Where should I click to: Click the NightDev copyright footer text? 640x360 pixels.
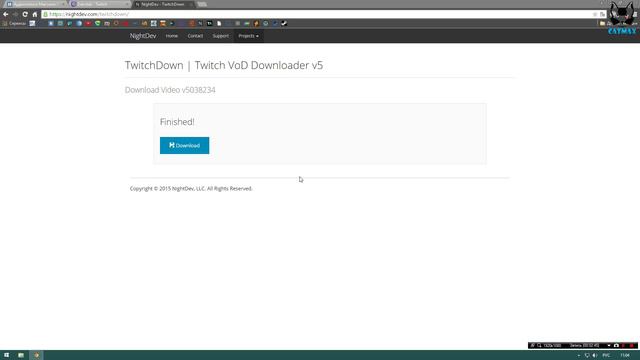pos(191,189)
